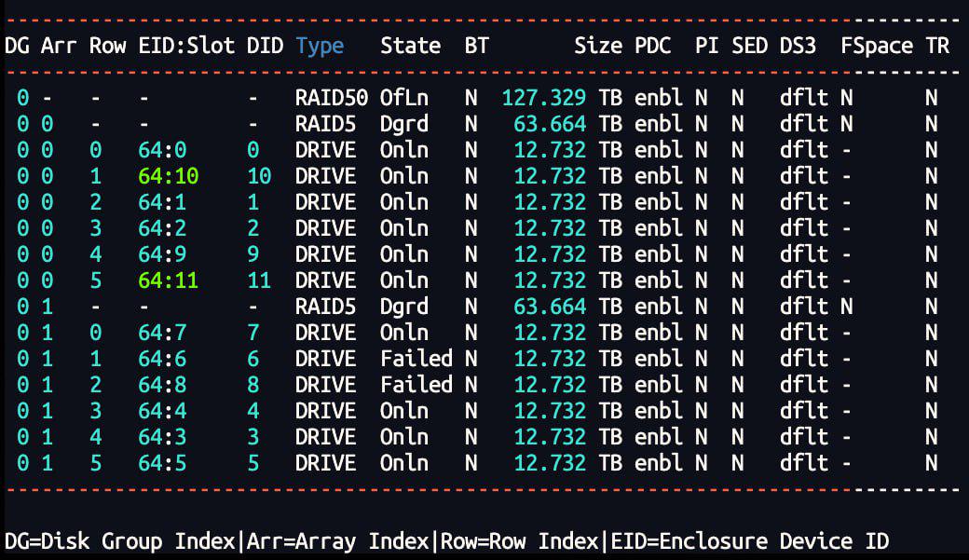The width and height of the screenshot is (969, 560).
Task: Click the EID:Slot column header
Action: coord(186,46)
